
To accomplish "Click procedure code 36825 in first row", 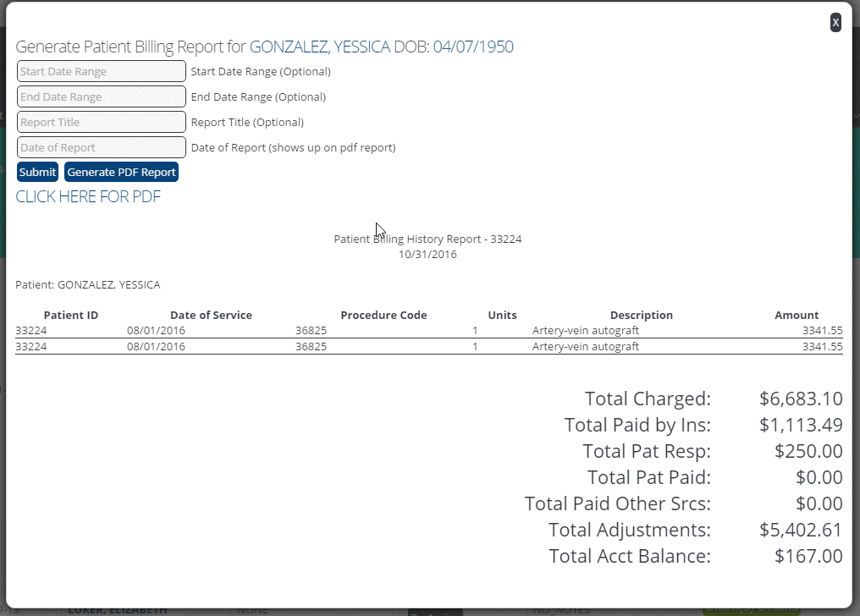I will [311, 331].
